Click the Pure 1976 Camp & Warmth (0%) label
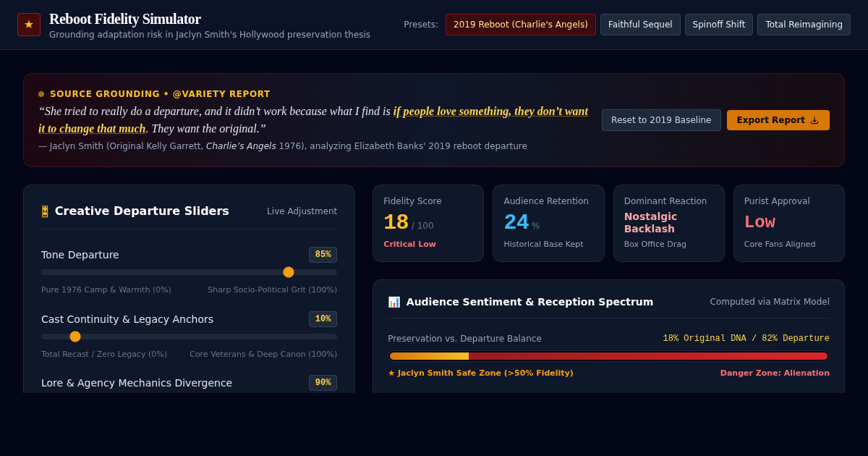 [106, 290]
